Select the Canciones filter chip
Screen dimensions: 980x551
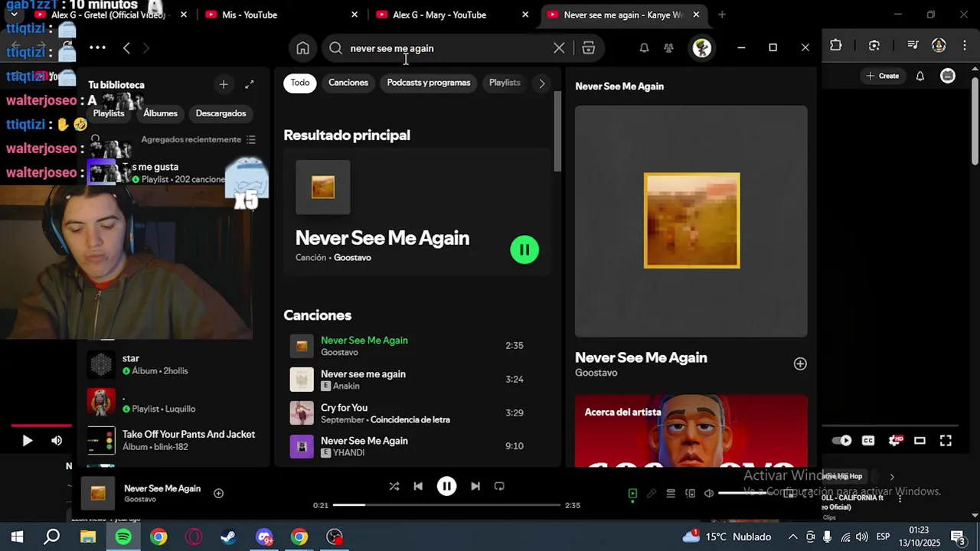pos(348,83)
